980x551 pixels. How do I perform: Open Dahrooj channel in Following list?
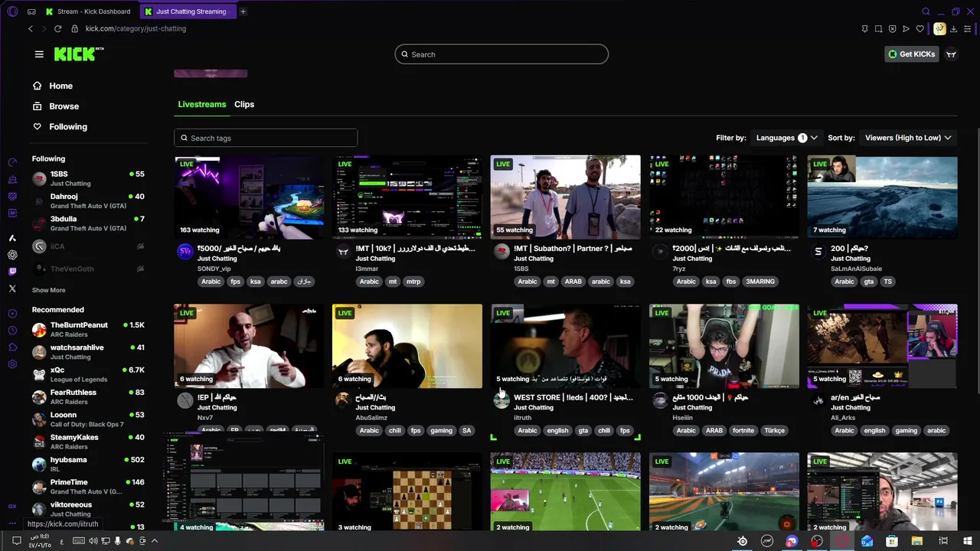[88, 201]
